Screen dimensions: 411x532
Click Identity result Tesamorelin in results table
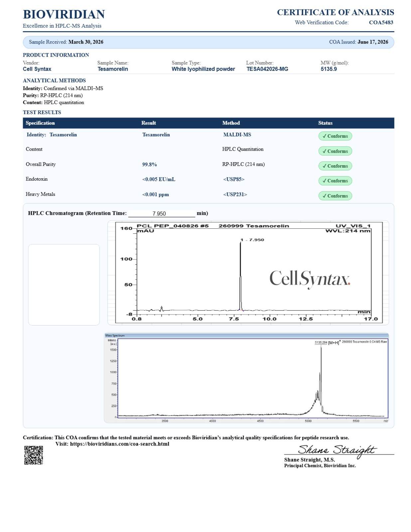point(156,135)
